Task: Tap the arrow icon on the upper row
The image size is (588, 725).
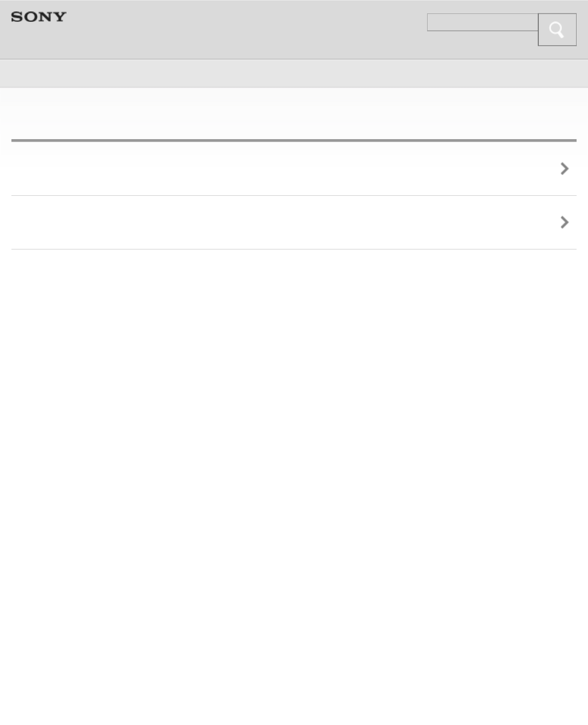Action: 564,169
